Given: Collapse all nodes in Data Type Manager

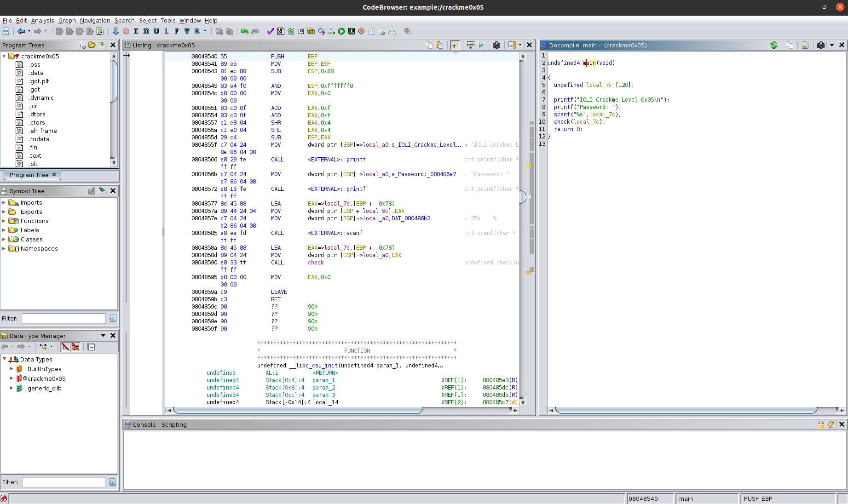Looking at the screenshot, I should (91, 347).
